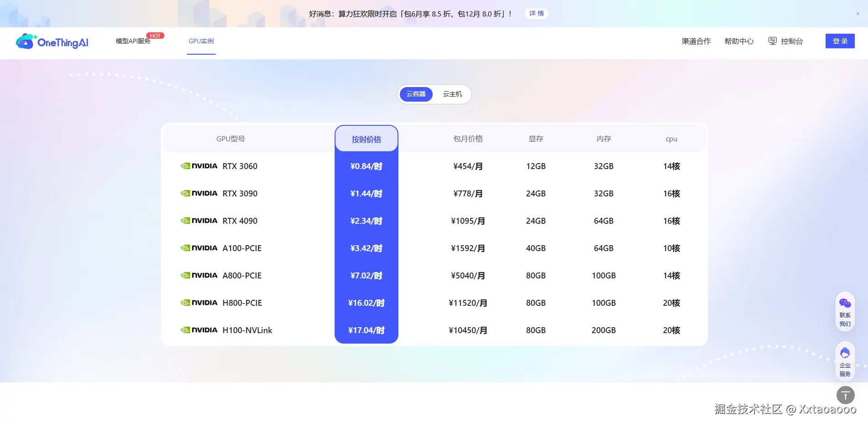Click the NVIDIA logo beside RTX 3090
This screenshot has width=868, height=427.
199,194
